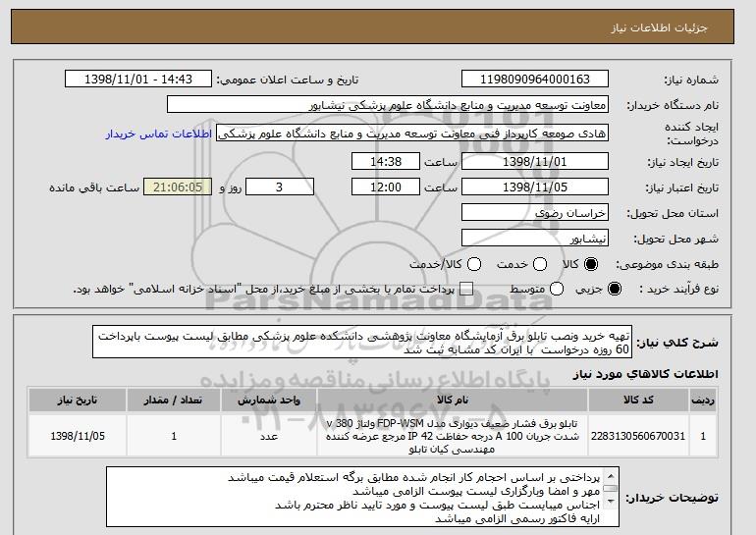Select the جزیی purchase type radio
The image size is (756, 535).
click(x=615, y=289)
